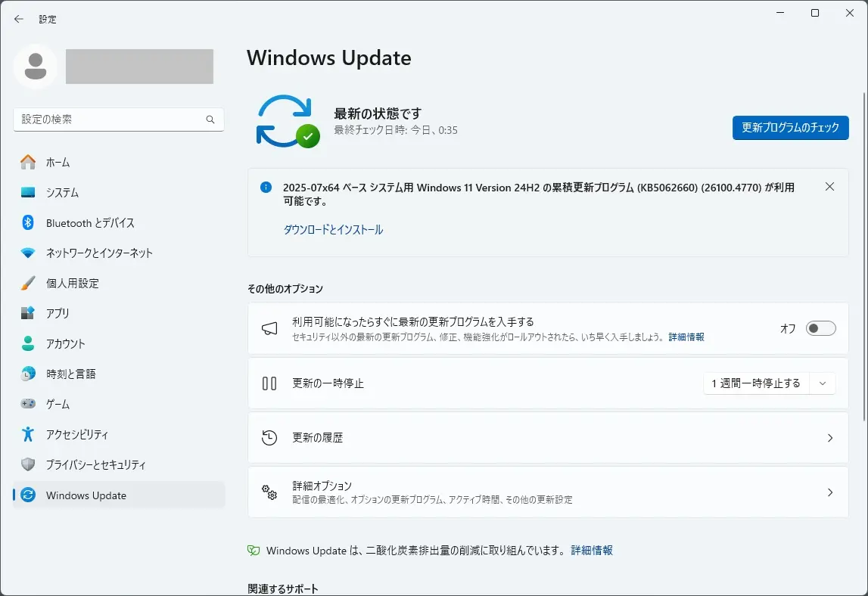This screenshot has width=868, height=596.
Task: Click the 最新の状態です status text
Action: click(x=378, y=113)
